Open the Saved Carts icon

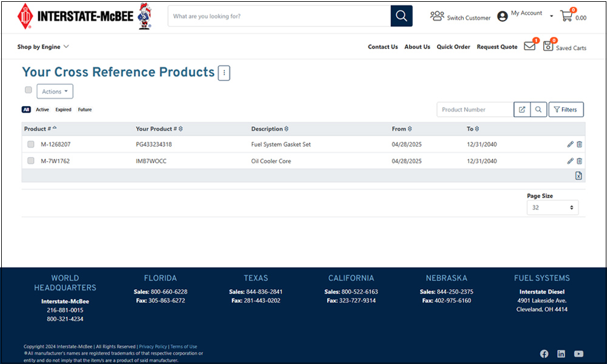click(548, 46)
